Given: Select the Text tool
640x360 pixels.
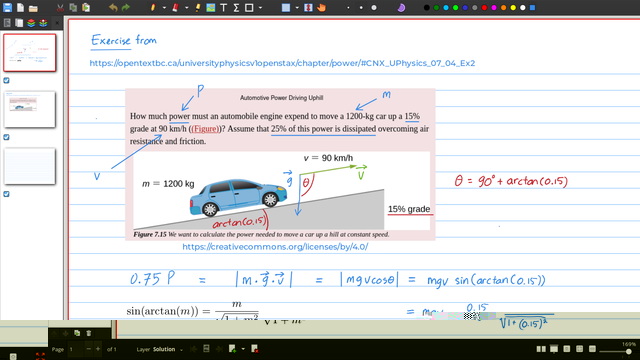Looking at the screenshot, I should pyautogui.click(x=223, y=7).
